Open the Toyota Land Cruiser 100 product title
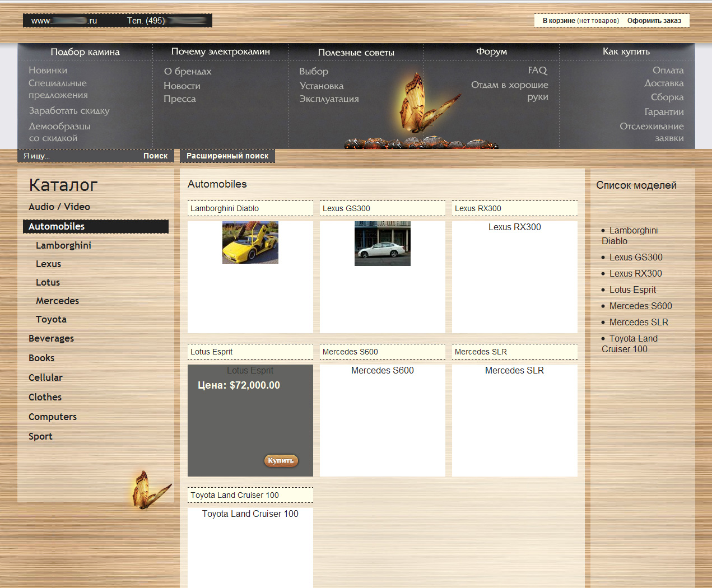 [235, 495]
